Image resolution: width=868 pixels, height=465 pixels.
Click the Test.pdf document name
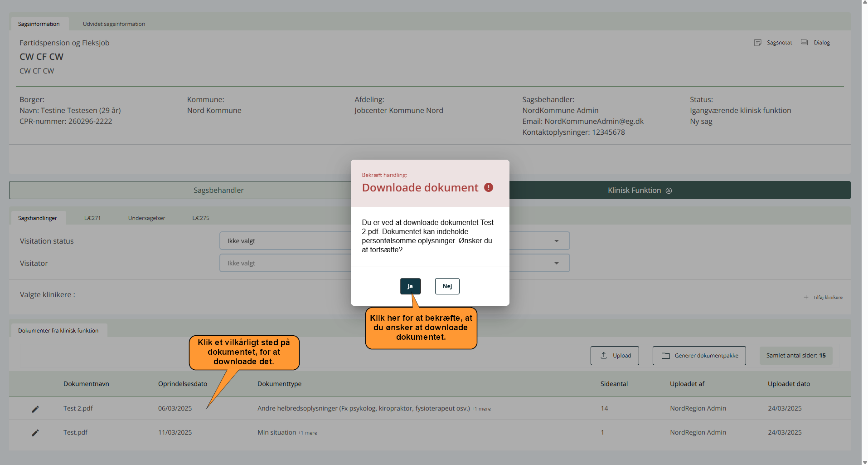[75, 432]
